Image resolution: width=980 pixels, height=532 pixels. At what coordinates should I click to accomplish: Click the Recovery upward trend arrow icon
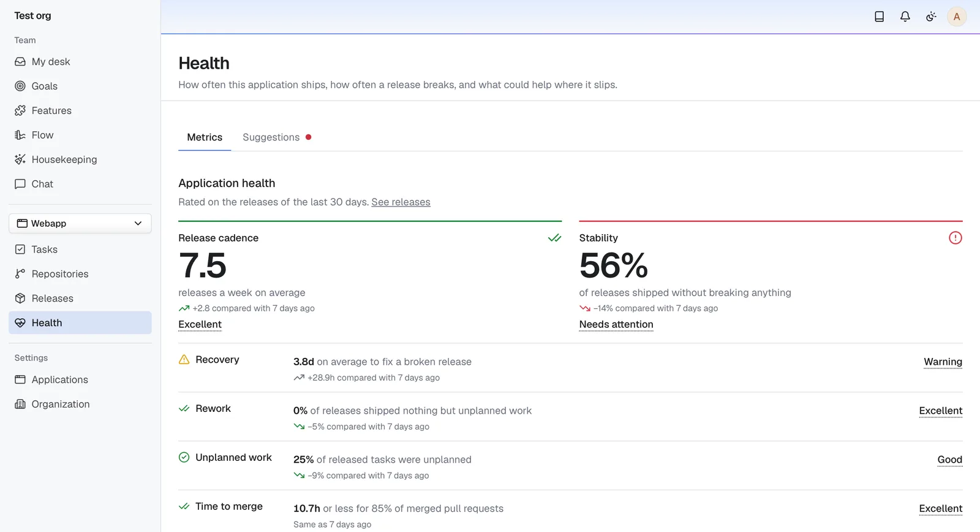click(299, 378)
